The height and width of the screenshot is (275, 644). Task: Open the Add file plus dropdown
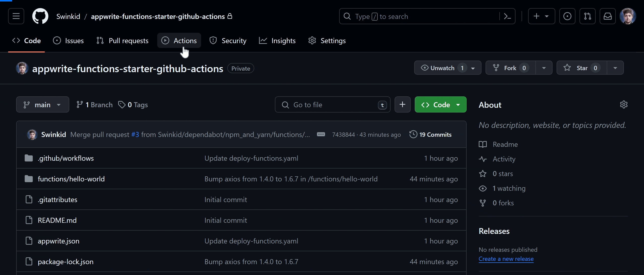402,104
